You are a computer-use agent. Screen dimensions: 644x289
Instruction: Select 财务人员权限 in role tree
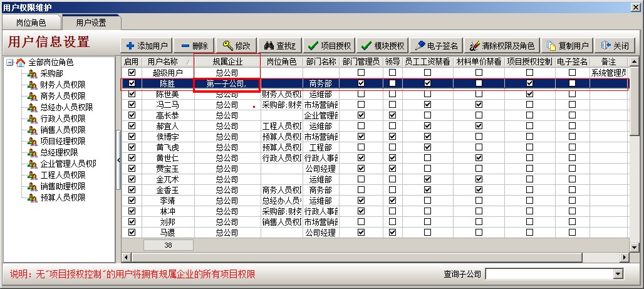(x=63, y=85)
